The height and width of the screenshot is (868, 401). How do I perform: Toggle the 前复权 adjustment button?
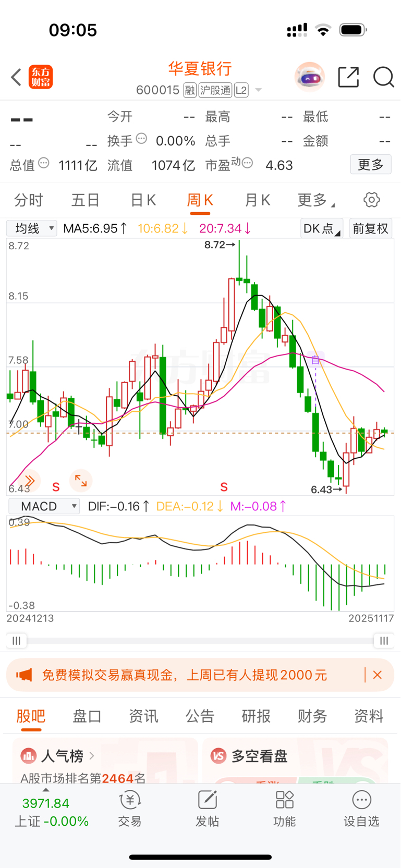370,228
